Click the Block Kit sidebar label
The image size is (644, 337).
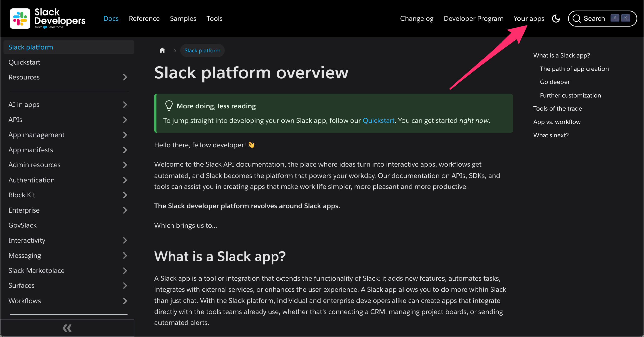(22, 195)
